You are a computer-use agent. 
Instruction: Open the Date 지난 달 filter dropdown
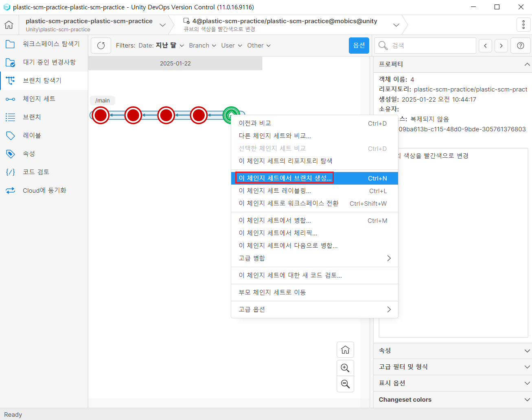point(161,46)
